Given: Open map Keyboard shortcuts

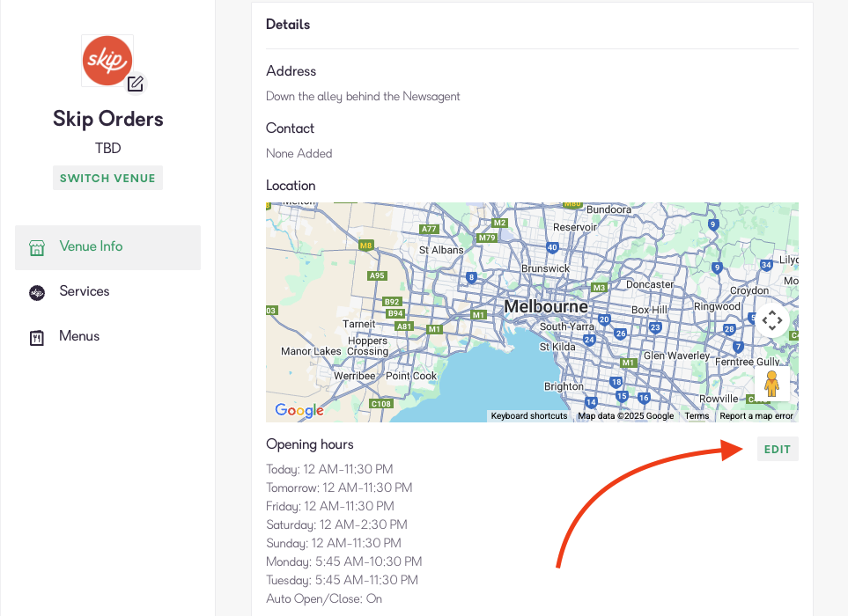Looking at the screenshot, I should point(528,416).
